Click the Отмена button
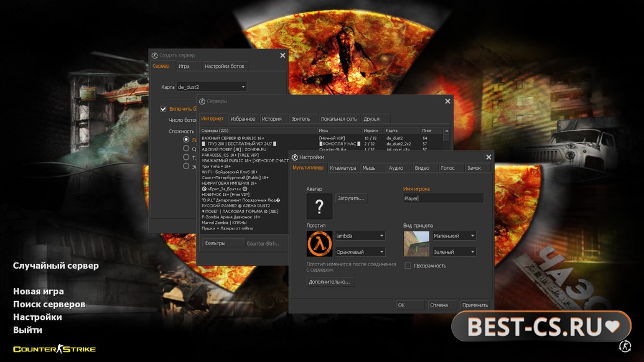The width and height of the screenshot is (644, 362). 442,305
